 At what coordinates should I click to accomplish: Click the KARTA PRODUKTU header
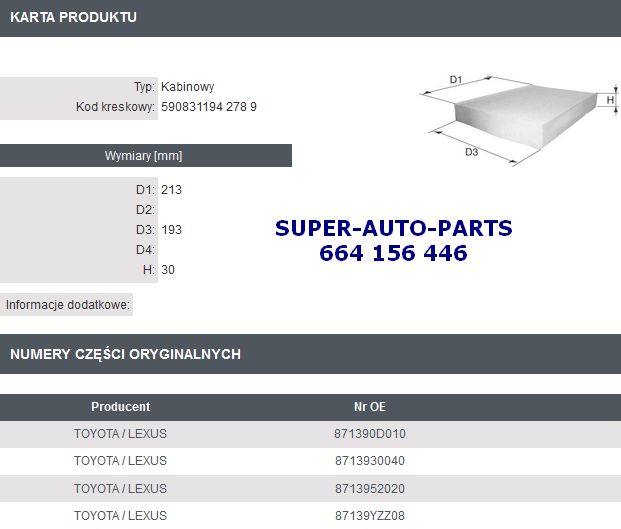point(73,17)
